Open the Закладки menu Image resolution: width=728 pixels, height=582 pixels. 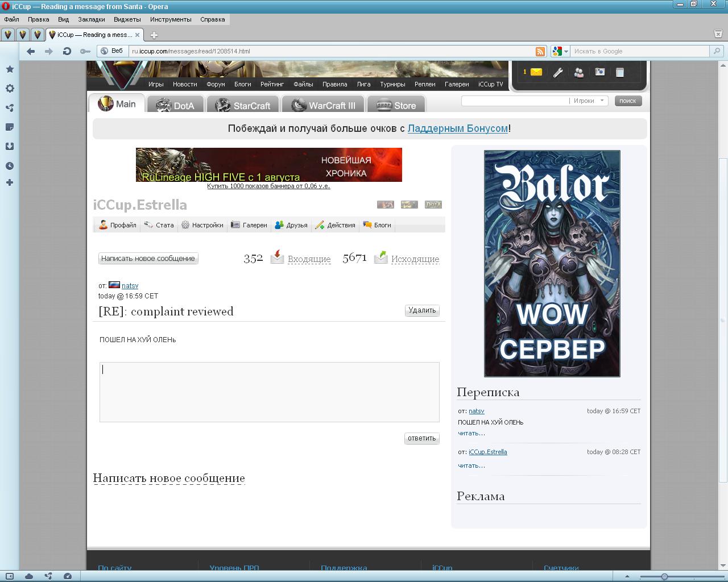[x=91, y=19]
